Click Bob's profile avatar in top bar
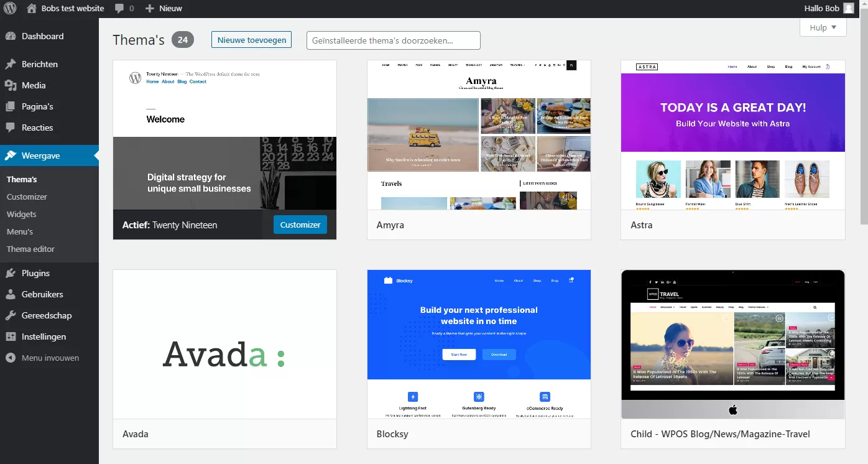 pos(848,9)
